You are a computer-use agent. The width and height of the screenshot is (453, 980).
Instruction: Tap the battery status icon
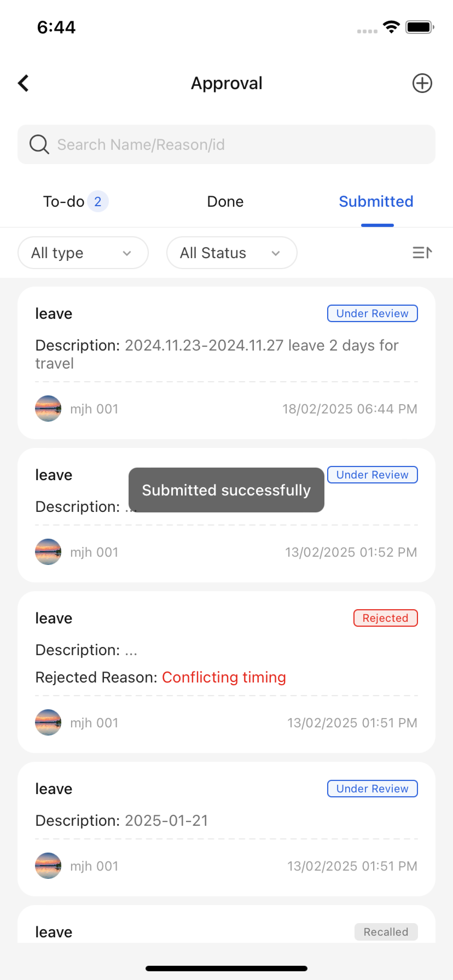click(x=420, y=27)
